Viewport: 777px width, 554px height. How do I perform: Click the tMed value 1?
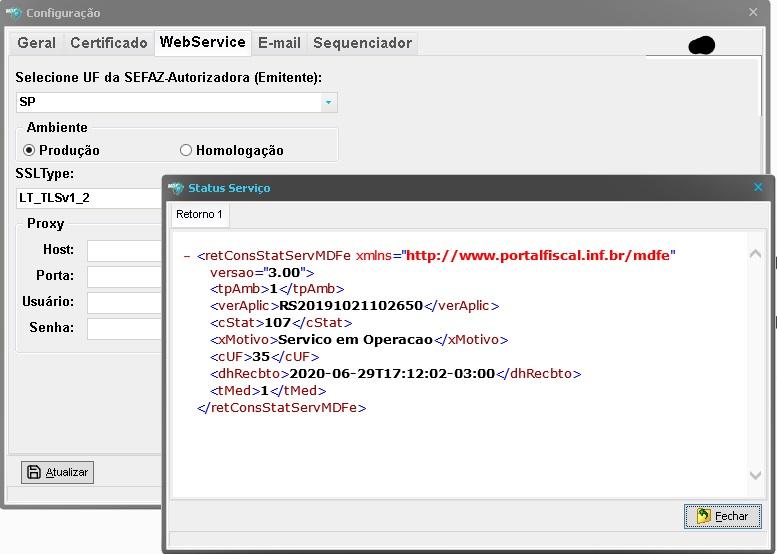coord(265,391)
